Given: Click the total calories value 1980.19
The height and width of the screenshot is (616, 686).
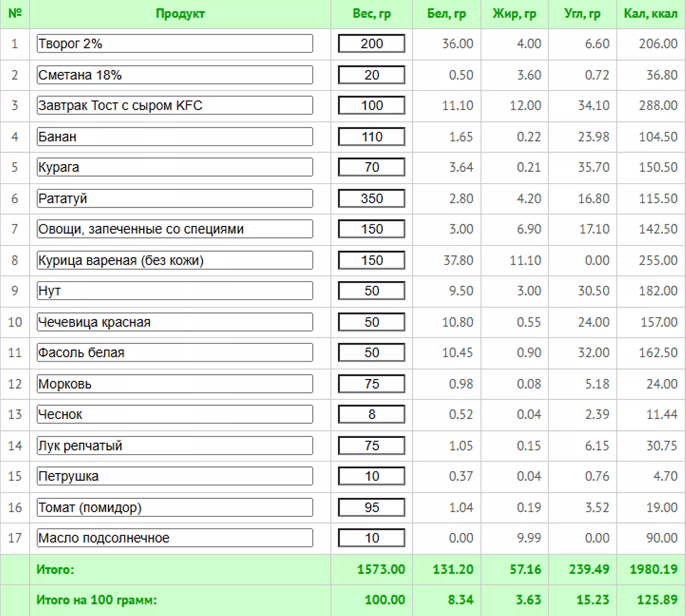Looking at the screenshot, I should click(653, 569).
